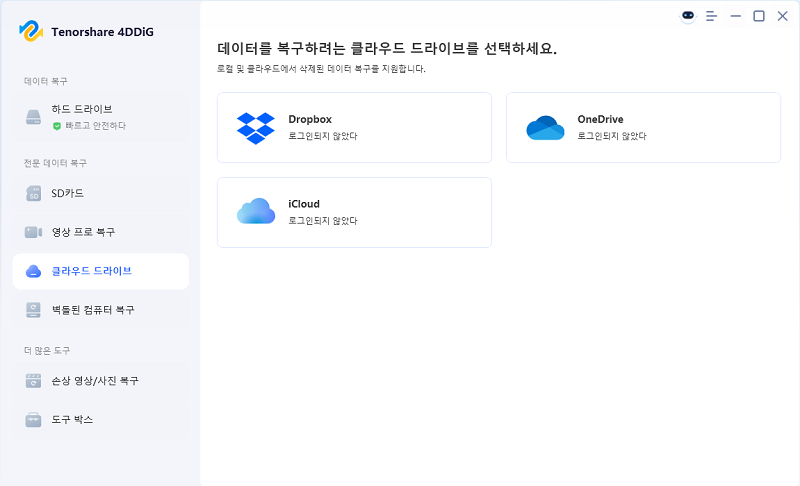
Task: Click the Dropbox 로그인되지 않았다 status text
Action: (x=323, y=136)
